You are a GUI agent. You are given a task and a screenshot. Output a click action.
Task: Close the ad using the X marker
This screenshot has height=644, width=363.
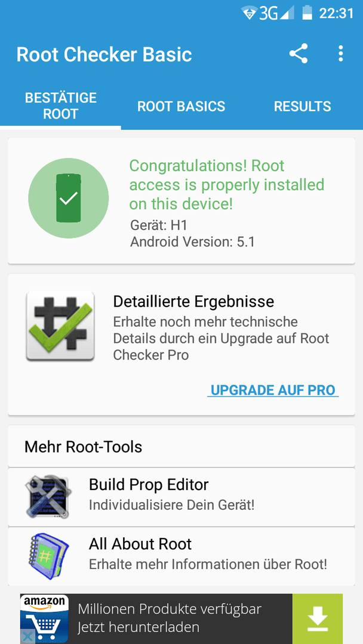[26, 637]
